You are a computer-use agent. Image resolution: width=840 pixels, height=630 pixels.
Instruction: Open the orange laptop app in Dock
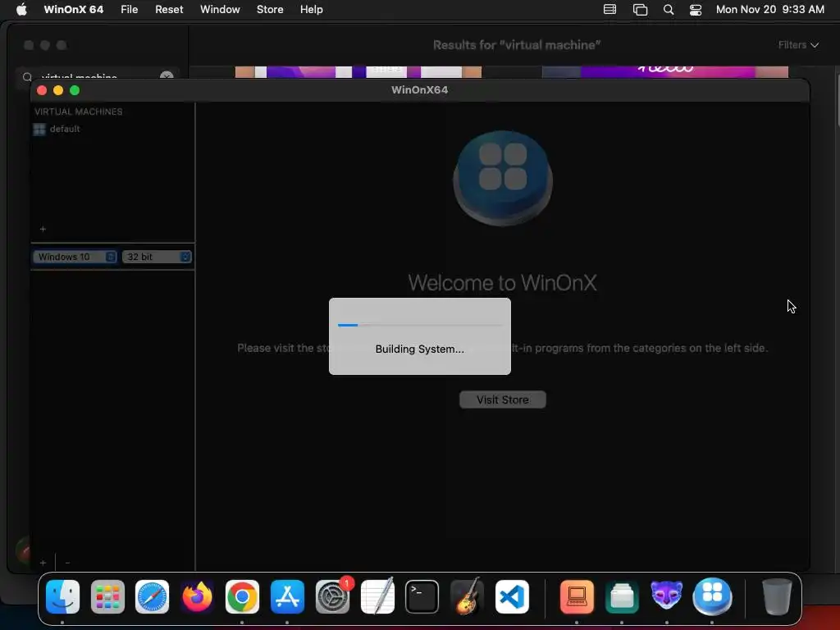coord(577,597)
